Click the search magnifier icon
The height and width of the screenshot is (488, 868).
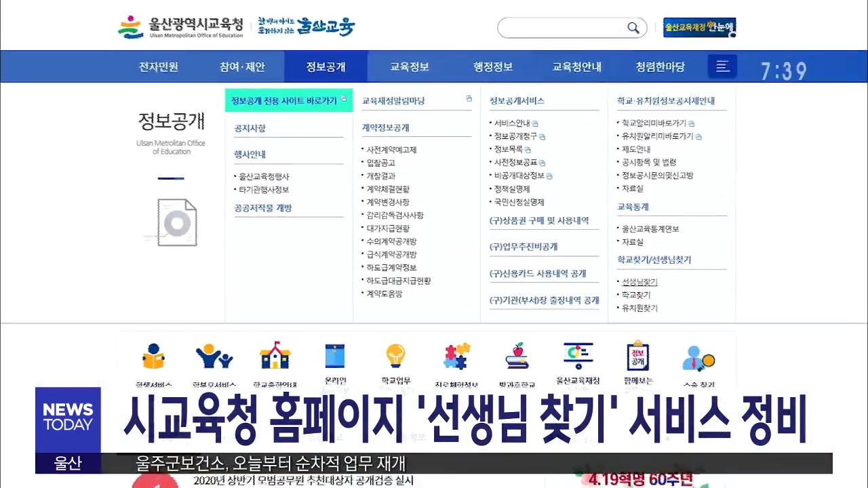[x=633, y=28]
